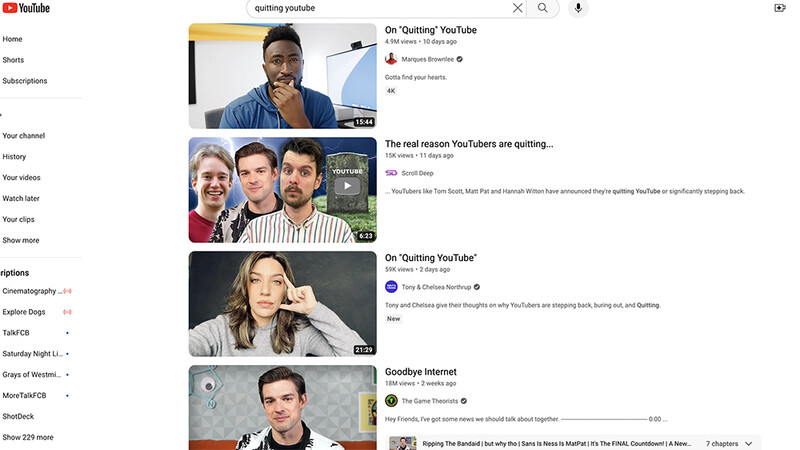Click description Gotta find your hearts.
Image resolution: width=800 pixels, height=450 pixels.
(x=416, y=77)
